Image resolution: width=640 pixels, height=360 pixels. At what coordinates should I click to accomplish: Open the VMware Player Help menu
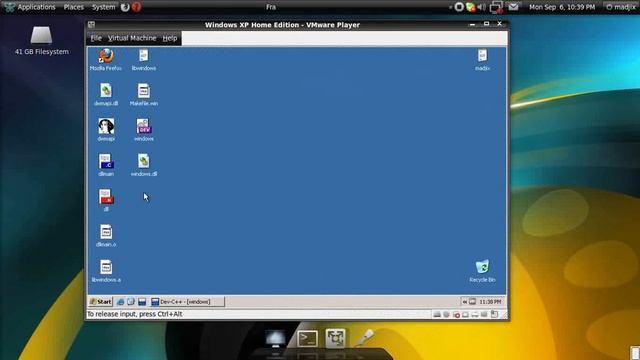[x=170, y=38]
